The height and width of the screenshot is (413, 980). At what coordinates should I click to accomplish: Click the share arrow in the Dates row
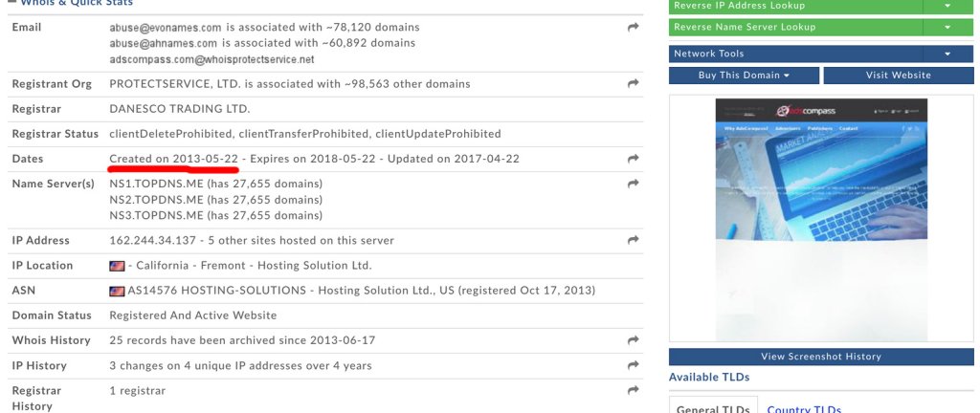tap(633, 159)
